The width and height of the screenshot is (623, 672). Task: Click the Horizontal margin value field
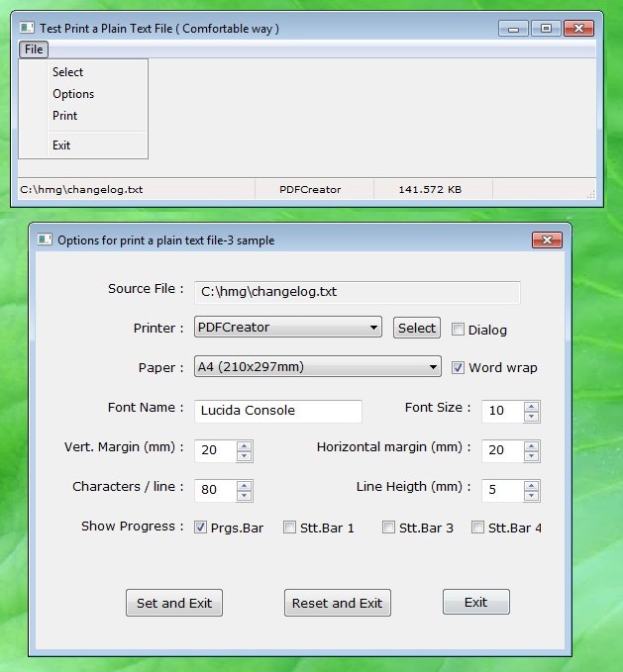click(502, 450)
